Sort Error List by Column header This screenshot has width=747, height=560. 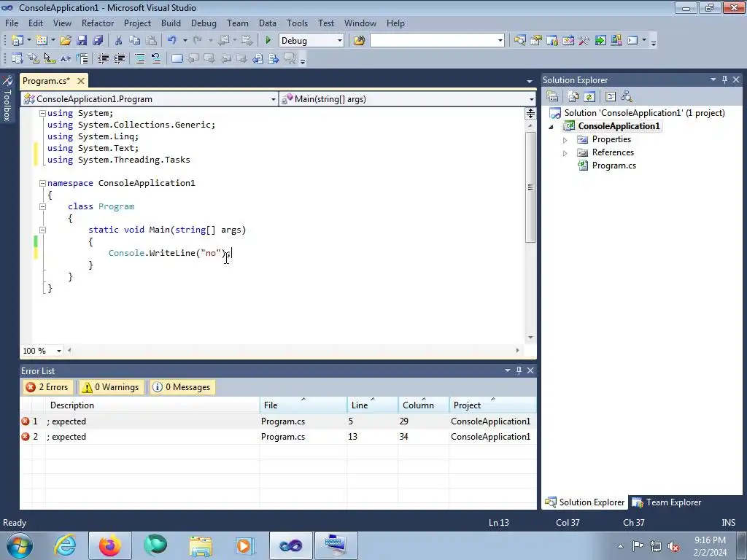coord(423,405)
